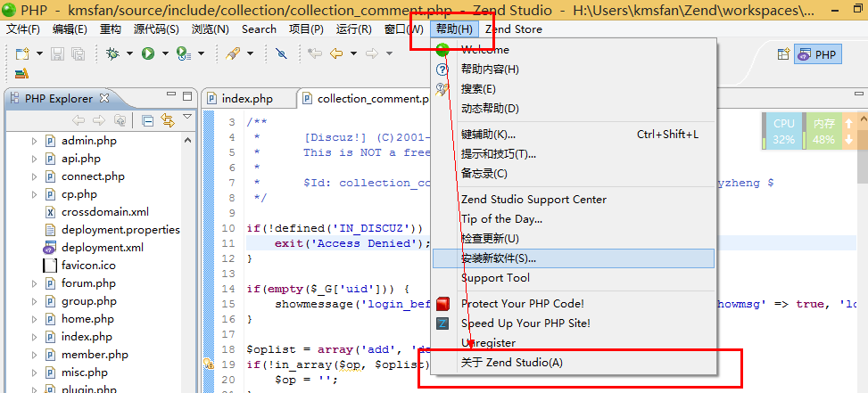Open the Search flashlight dropdown arrow
Image resolution: width=868 pixels, height=393 pixels.
[250, 53]
